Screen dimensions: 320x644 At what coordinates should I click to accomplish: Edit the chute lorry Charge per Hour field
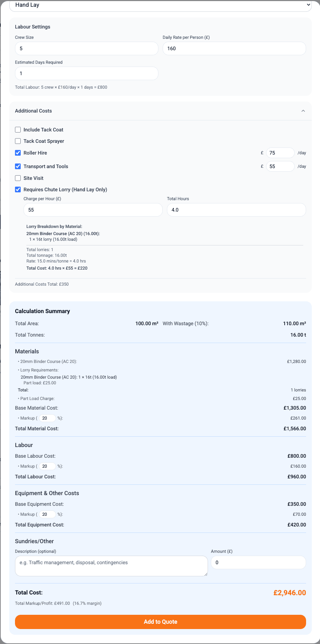(x=93, y=210)
